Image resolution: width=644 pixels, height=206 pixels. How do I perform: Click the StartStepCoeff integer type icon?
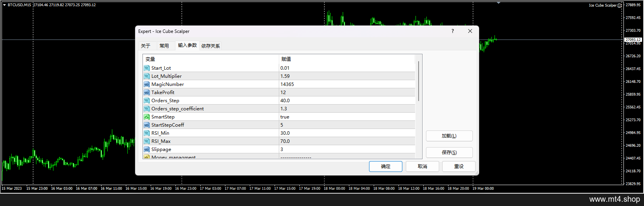click(x=146, y=125)
